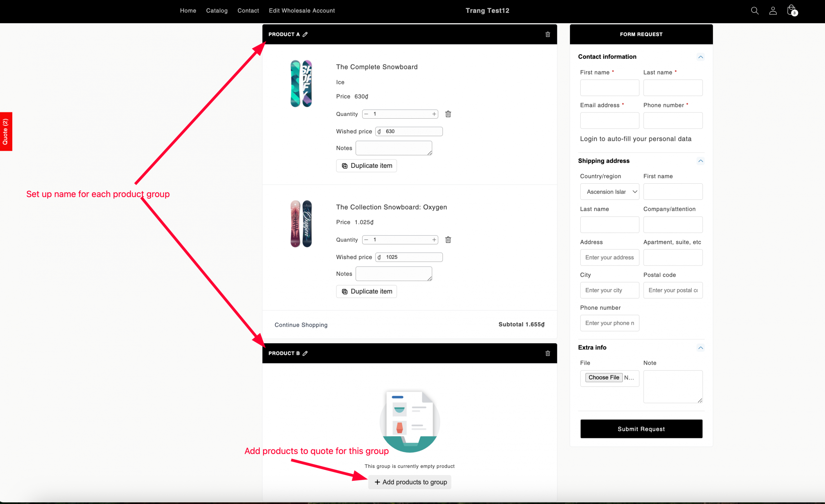This screenshot has width=825, height=504.
Task: Click the Submit Request button
Action: (x=641, y=429)
